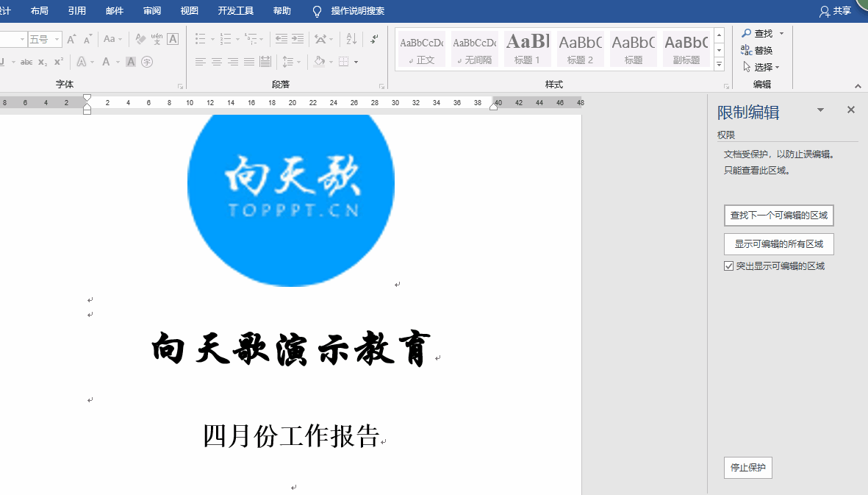This screenshot has width=868, height=495.
Task: Click the 停止保护 button
Action: coord(748,467)
